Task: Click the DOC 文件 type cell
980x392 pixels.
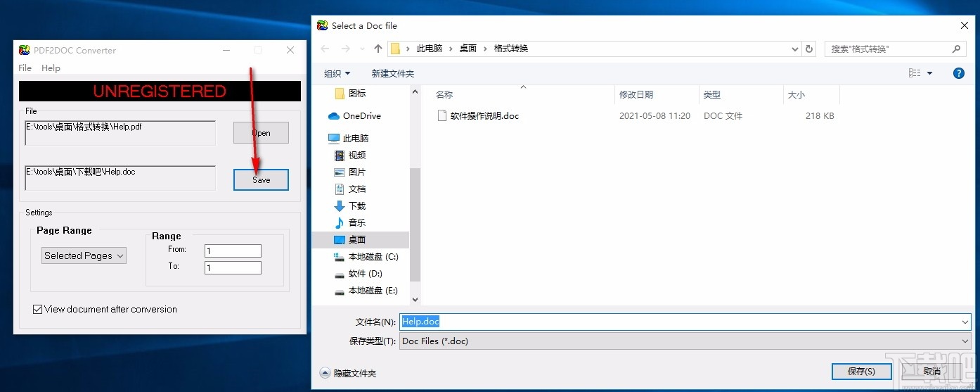Action: pyautogui.click(x=723, y=115)
